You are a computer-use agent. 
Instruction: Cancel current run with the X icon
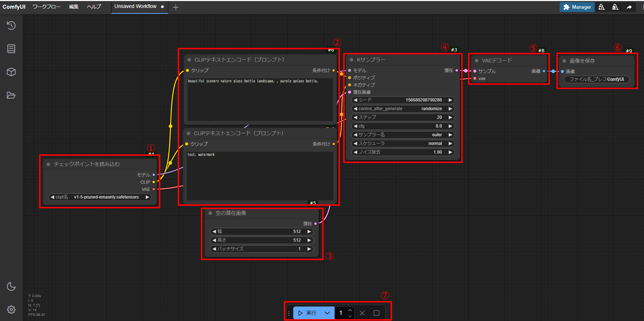click(362, 313)
